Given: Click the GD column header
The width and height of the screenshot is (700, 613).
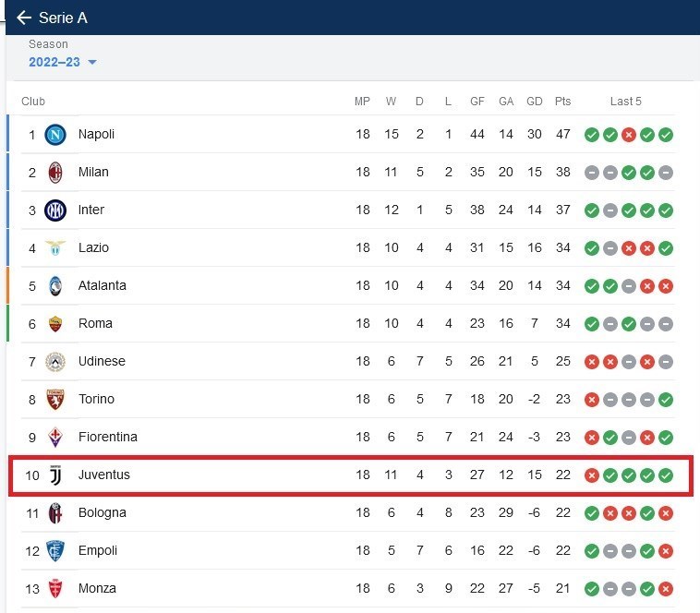Looking at the screenshot, I should [534, 102].
